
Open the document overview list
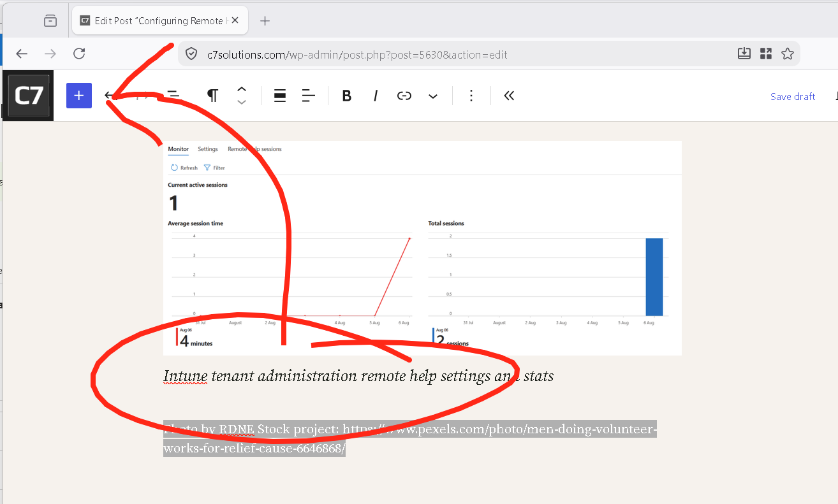[172, 96]
